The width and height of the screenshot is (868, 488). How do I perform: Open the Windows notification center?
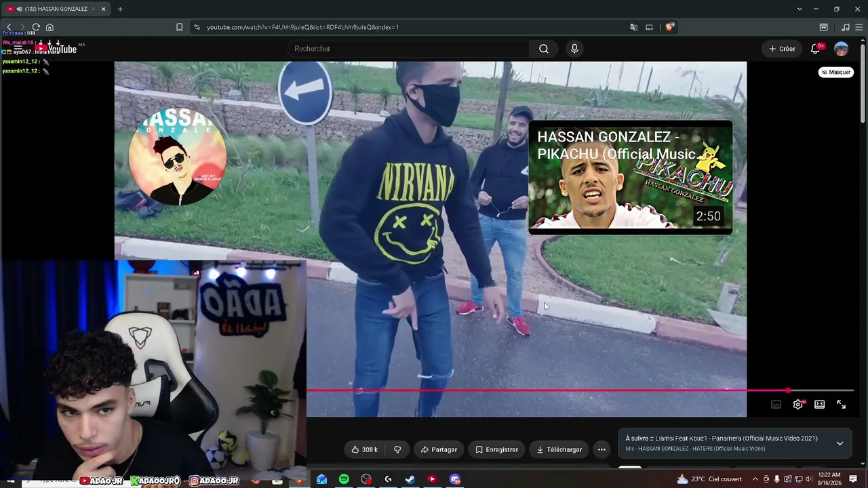pyautogui.click(x=854, y=479)
